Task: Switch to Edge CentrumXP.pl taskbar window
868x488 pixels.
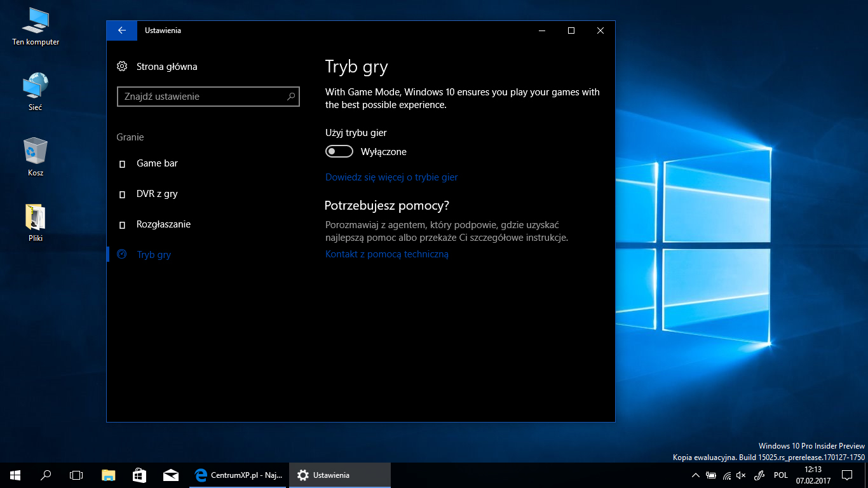Action: [x=239, y=475]
